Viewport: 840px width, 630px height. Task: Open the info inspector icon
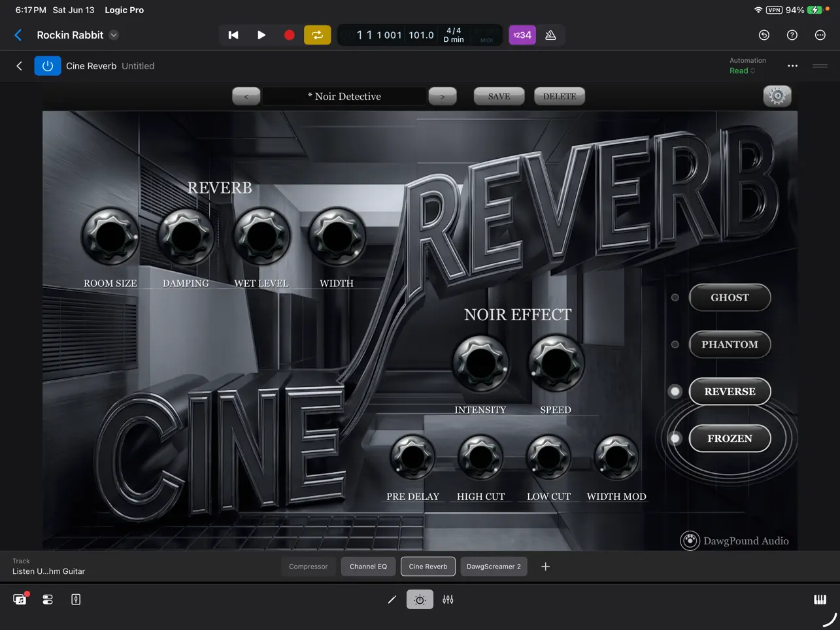[x=76, y=599]
